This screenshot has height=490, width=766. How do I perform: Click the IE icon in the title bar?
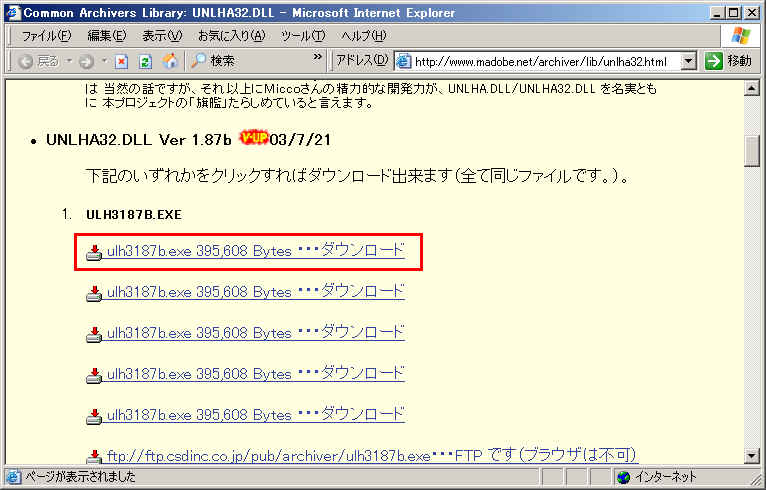12,12
